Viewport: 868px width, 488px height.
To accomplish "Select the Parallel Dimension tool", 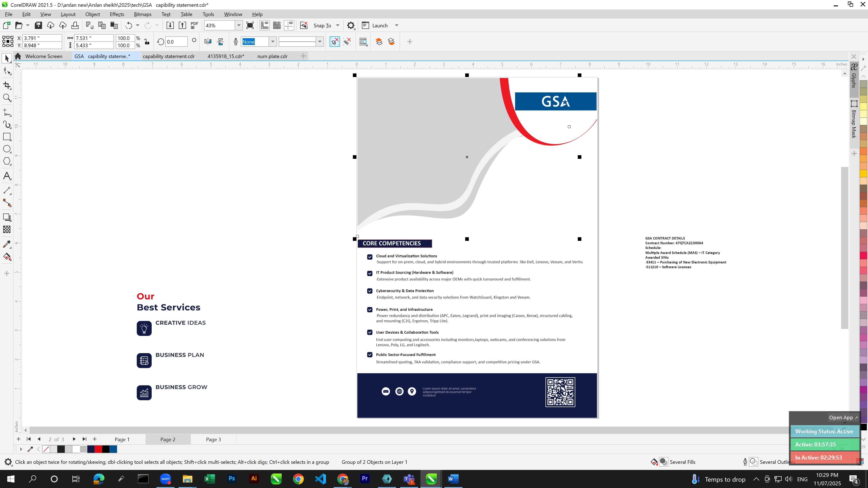I will [7, 190].
